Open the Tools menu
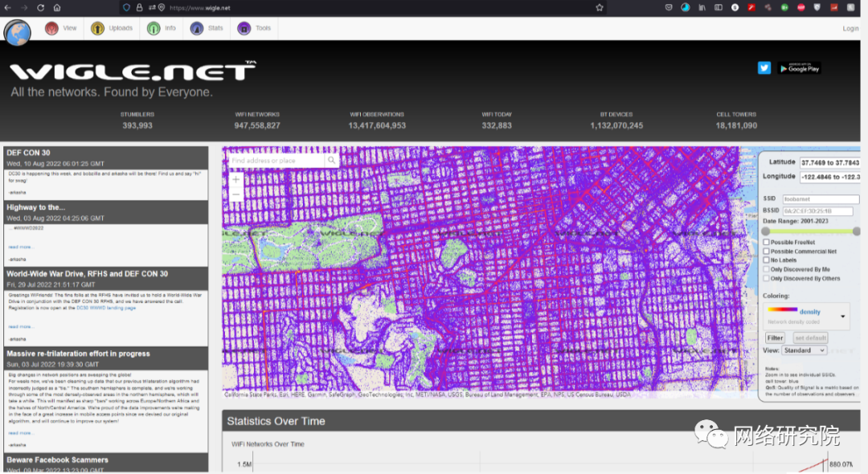The width and height of the screenshot is (868, 474). click(x=255, y=28)
